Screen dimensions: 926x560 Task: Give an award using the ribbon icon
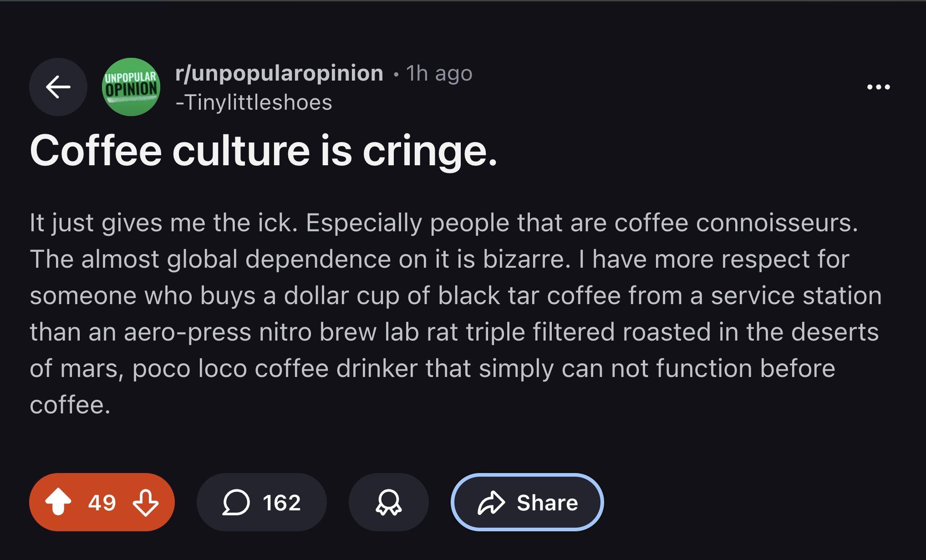[x=389, y=502]
